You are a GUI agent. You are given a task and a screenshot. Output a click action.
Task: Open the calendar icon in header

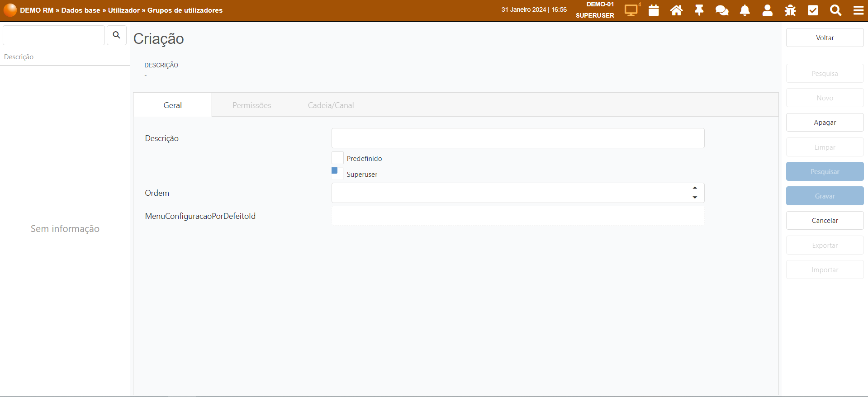(654, 10)
